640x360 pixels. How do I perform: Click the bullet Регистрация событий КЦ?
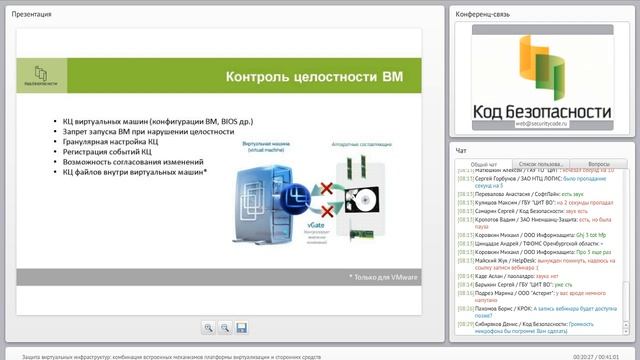(107, 152)
